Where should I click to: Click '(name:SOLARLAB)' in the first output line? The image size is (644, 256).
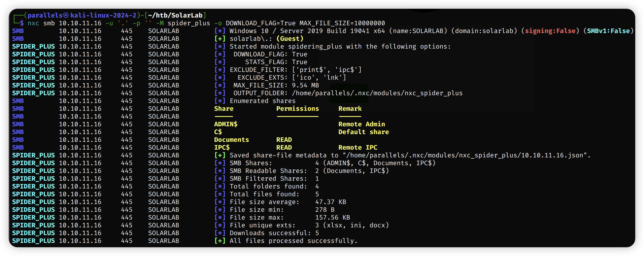tap(418, 31)
